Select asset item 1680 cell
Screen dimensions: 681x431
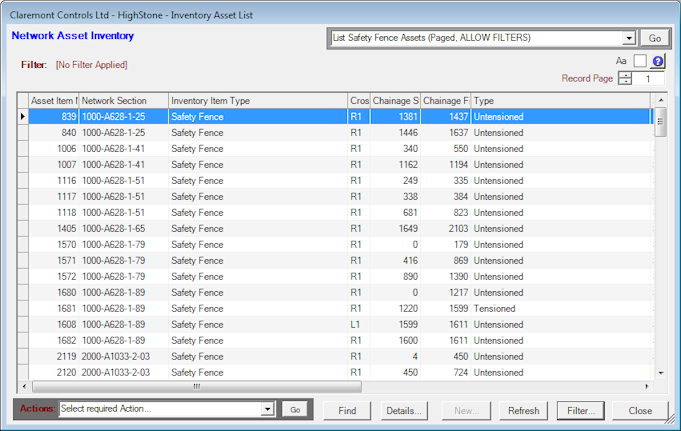coord(54,292)
